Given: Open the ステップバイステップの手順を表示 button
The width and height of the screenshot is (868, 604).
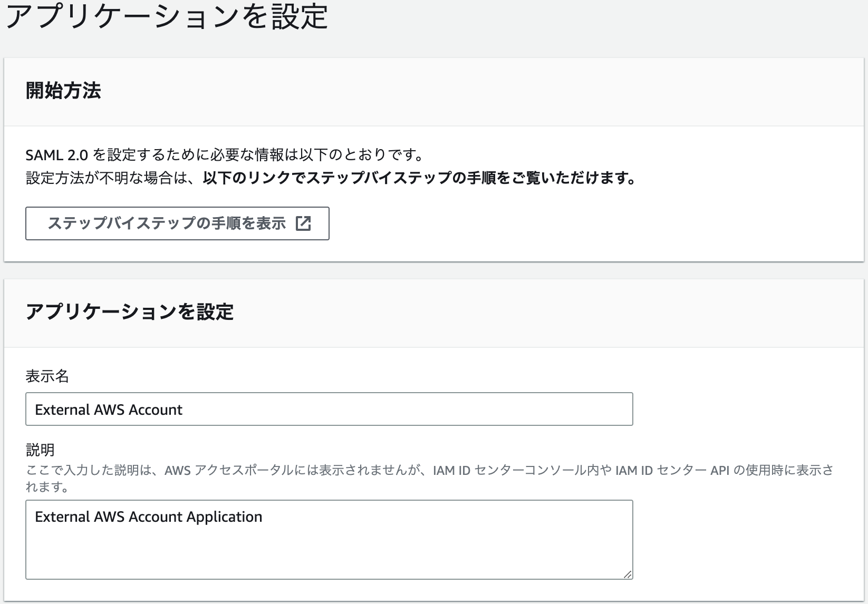Looking at the screenshot, I should click(x=177, y=223).
